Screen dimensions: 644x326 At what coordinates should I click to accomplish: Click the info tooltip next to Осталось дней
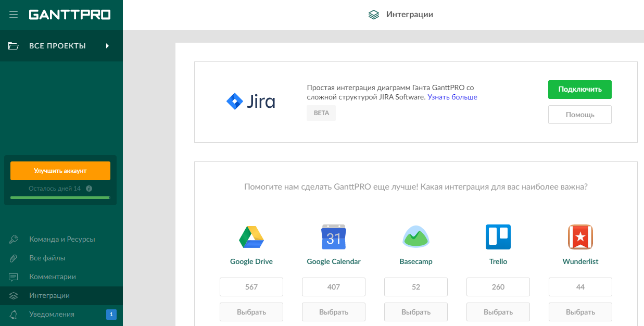[x=89, y=189]
